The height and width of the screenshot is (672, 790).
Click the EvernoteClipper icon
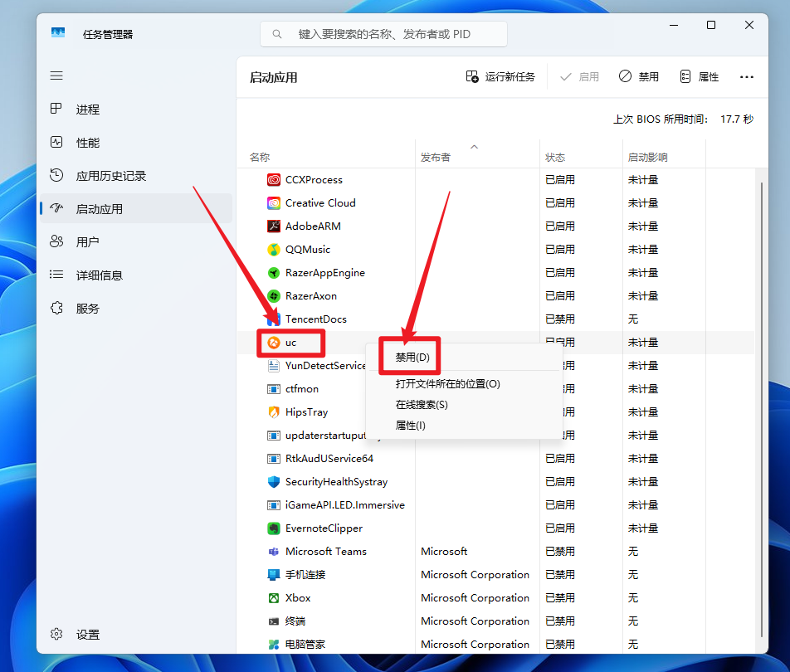274,528
